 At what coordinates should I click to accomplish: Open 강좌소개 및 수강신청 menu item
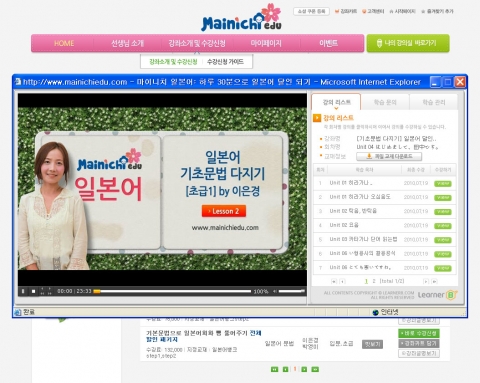pos(197,43)
